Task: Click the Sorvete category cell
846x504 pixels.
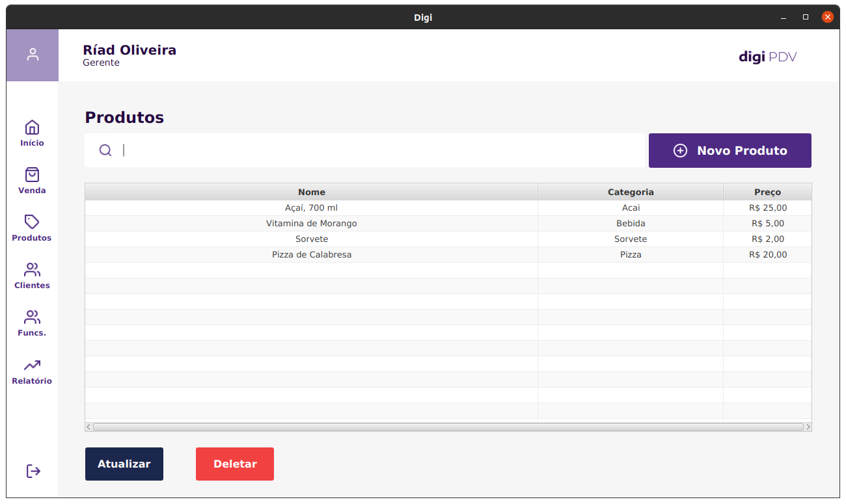Action: click(631, 239)
